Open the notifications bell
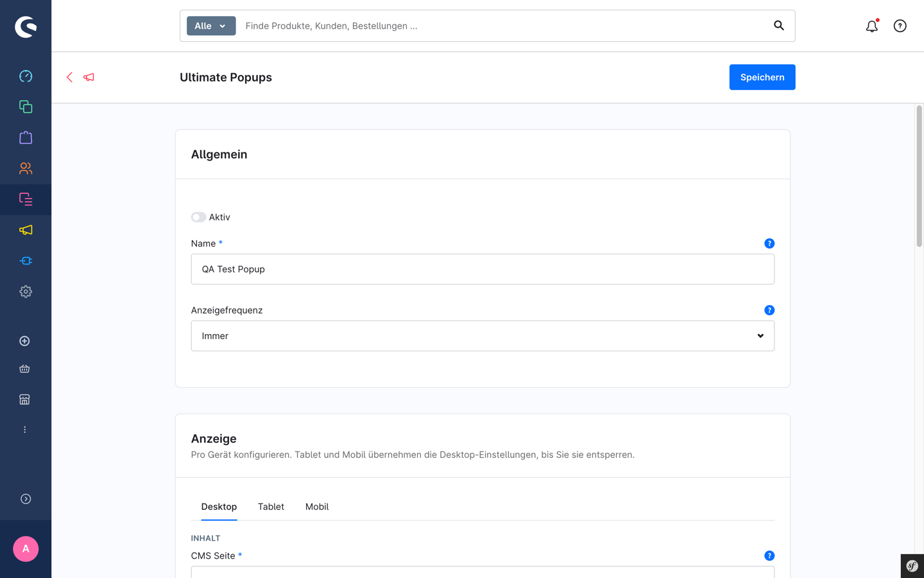Viewport: 924px width, 578px height. pos(871,26)
